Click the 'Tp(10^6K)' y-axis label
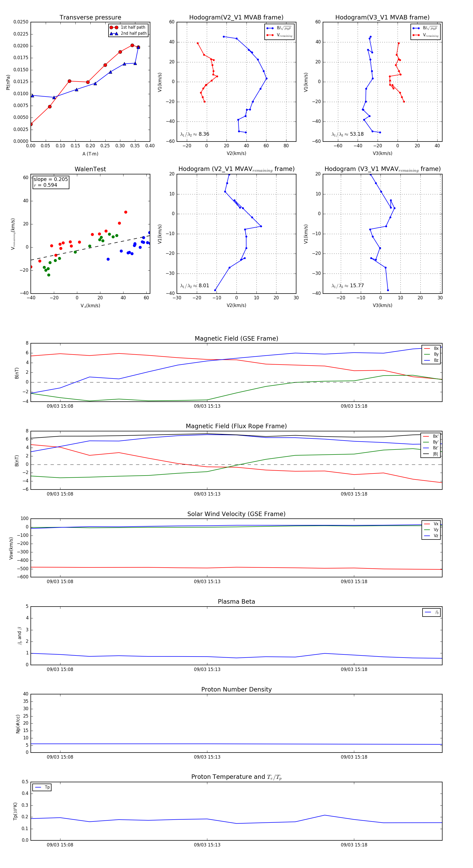Image resolution: width=473 pixels, height=868 pixels. pyautogui.click(x=15, y=811)
